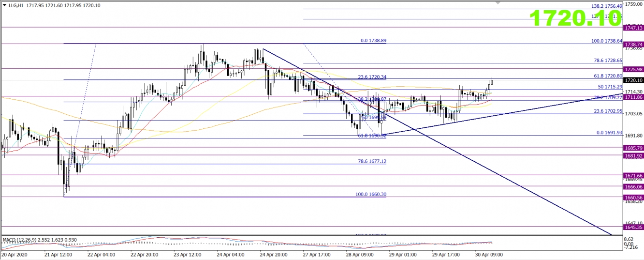644x260 pixels.
Task: Select the MACD (12,26,9) indicator label
Action: 23,240
